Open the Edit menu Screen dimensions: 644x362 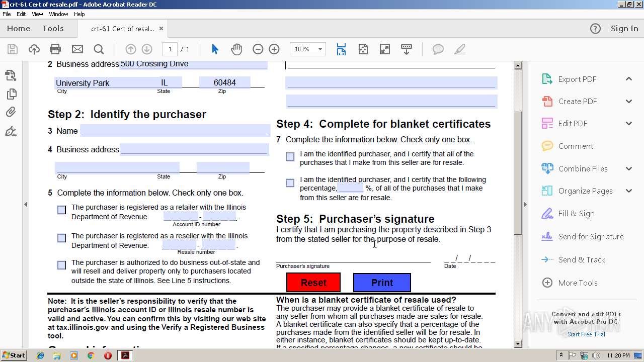tap(21, 14)
